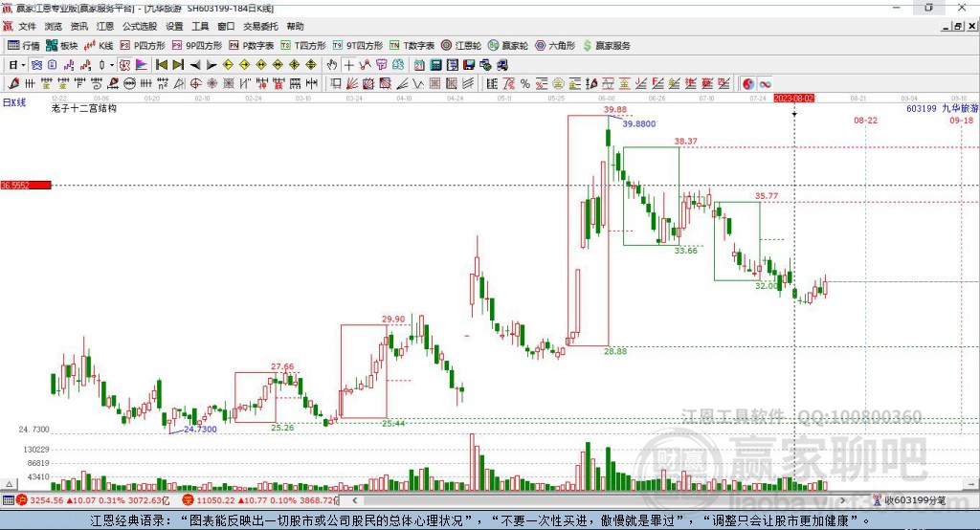Open the T四方形 tool
This screenshot has width=980, height=530.
[303, 46]
